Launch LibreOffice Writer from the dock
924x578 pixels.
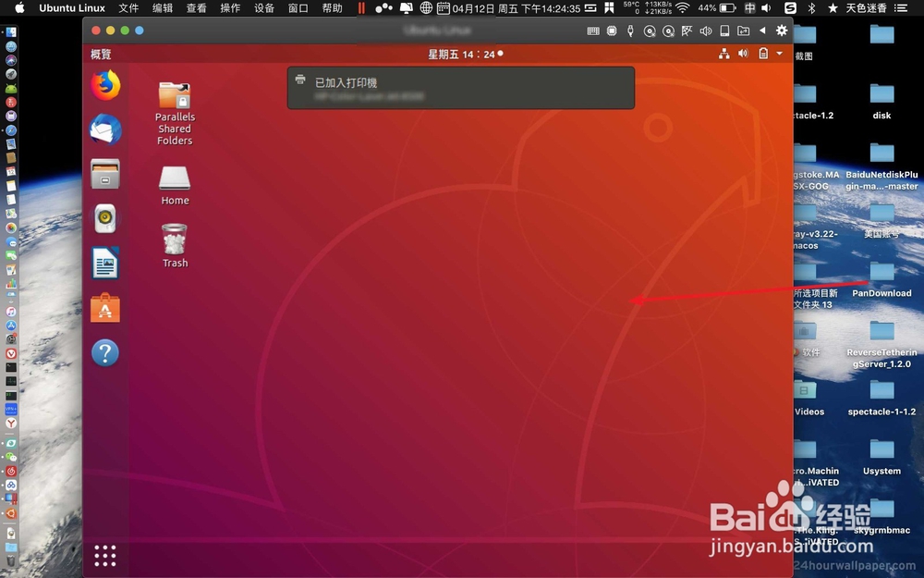[x=105, y=263]
